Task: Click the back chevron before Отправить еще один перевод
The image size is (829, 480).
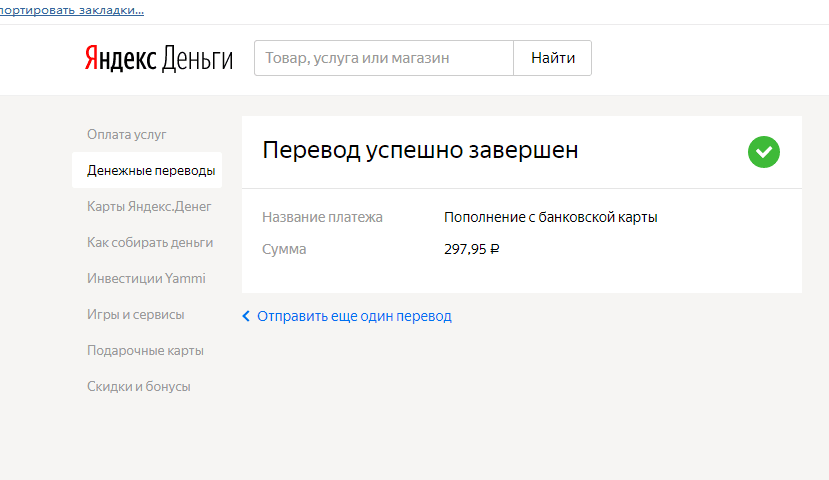Action: [x=246, y=316]
